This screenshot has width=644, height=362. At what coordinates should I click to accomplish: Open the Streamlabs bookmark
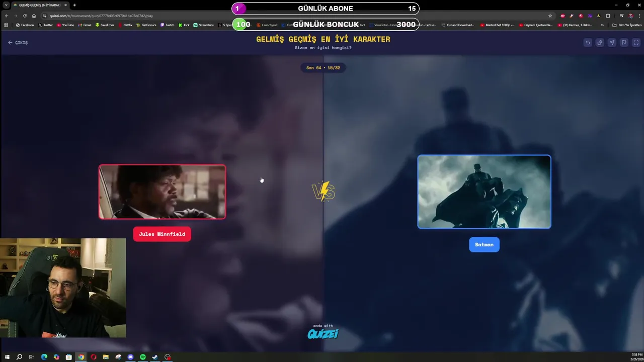click(x=204, y=25)
